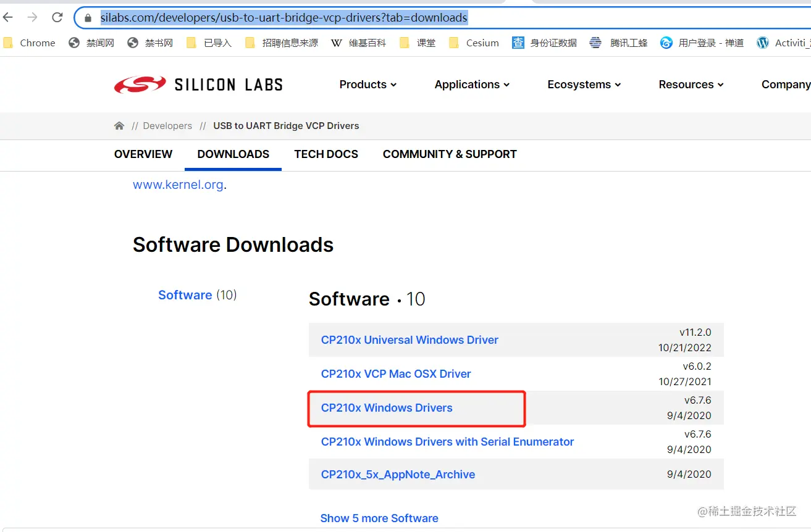Expand the Applications menu

(473, 85)
